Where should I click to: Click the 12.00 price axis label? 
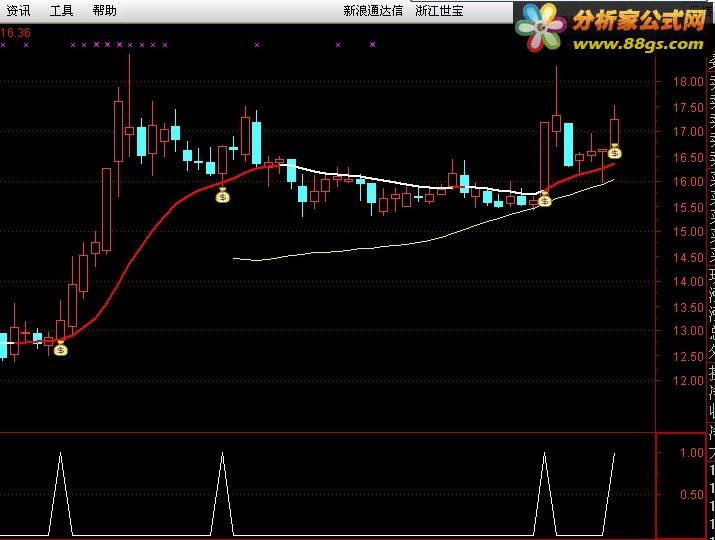click(x=689, y=380)
